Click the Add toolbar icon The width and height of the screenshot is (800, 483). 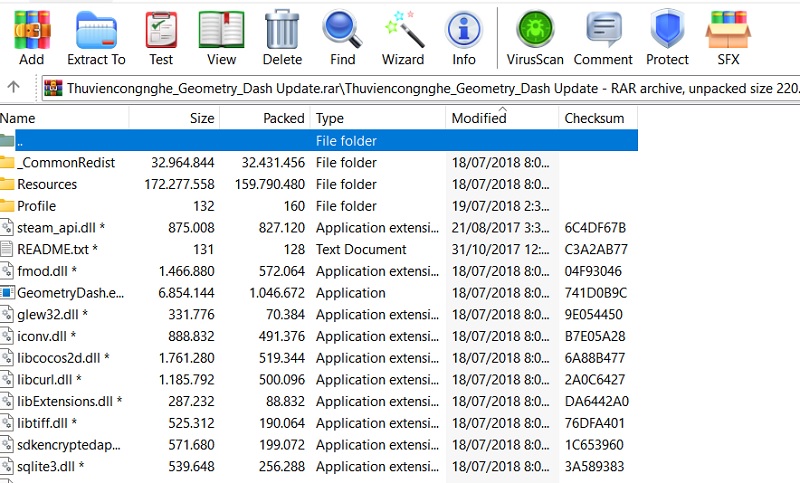pyautogui.click(x=32, y=38)
